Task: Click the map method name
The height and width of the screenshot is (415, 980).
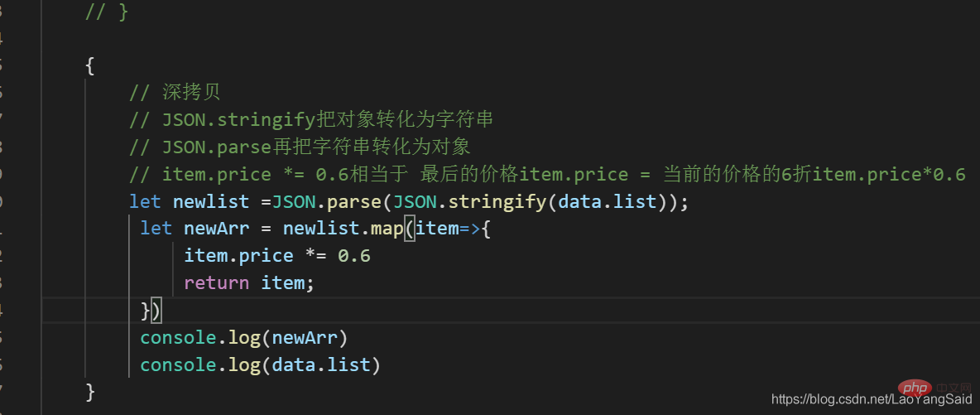Action: (x=387, y=229)
